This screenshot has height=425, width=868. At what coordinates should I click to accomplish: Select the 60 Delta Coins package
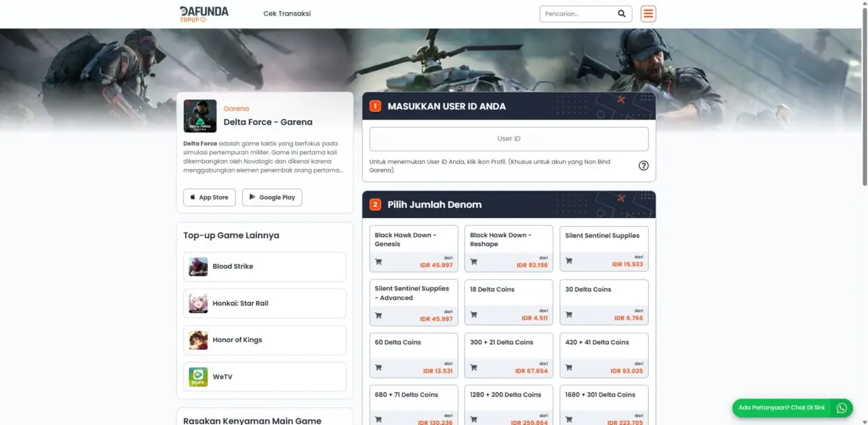pyautogui.click(x=414, y=355)
